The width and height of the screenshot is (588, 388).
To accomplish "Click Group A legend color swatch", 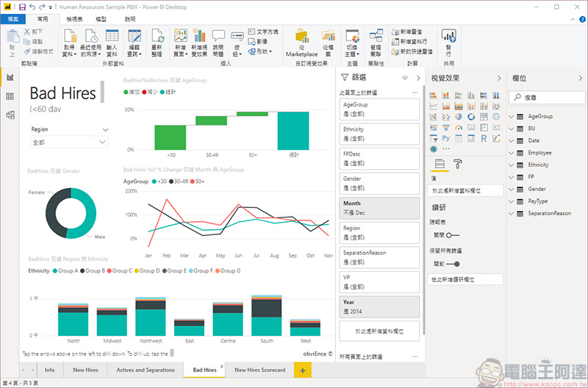I will (55, 270).
